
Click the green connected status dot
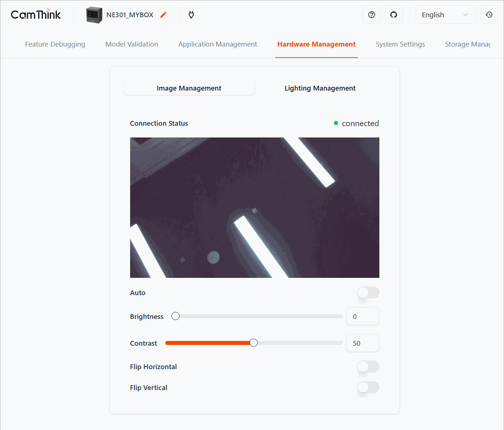point(335,123)
